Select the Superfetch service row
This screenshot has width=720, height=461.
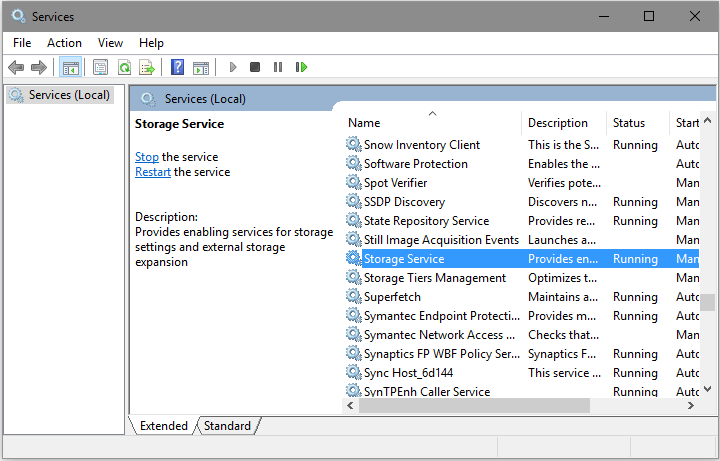pyautogui.click(x=392, y=297)
